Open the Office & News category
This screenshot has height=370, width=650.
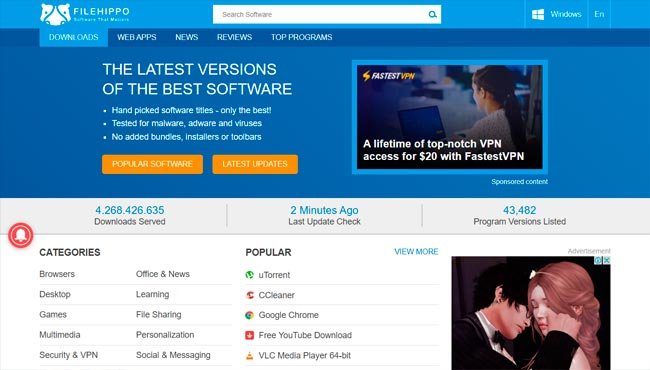click(x=163, y=274)
